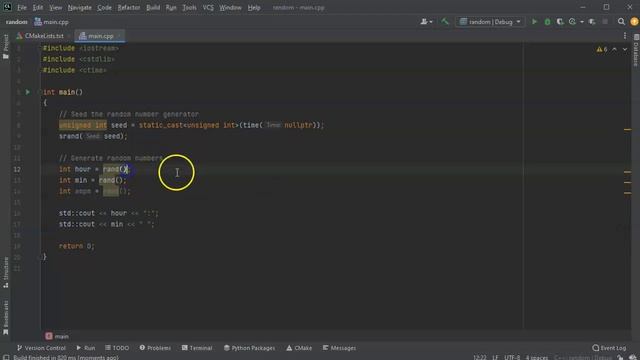Open the Database tool window
This screenshot has height=360, width=640.
pyautogui.click(x=636, y=50)
